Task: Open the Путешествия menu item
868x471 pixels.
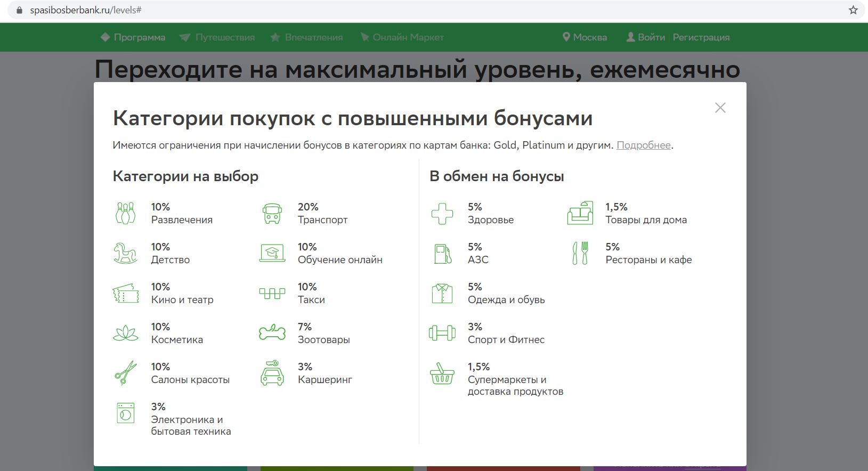Action: tap(217, 37)
